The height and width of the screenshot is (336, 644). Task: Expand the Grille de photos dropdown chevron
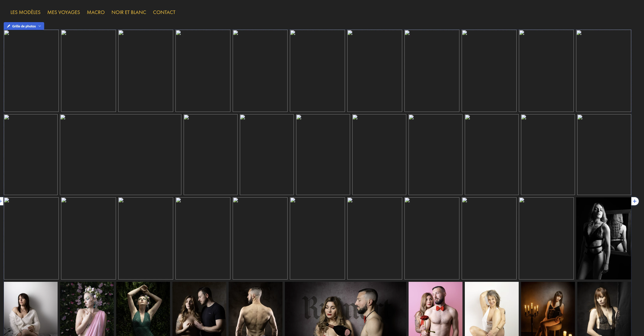point(40,26)
